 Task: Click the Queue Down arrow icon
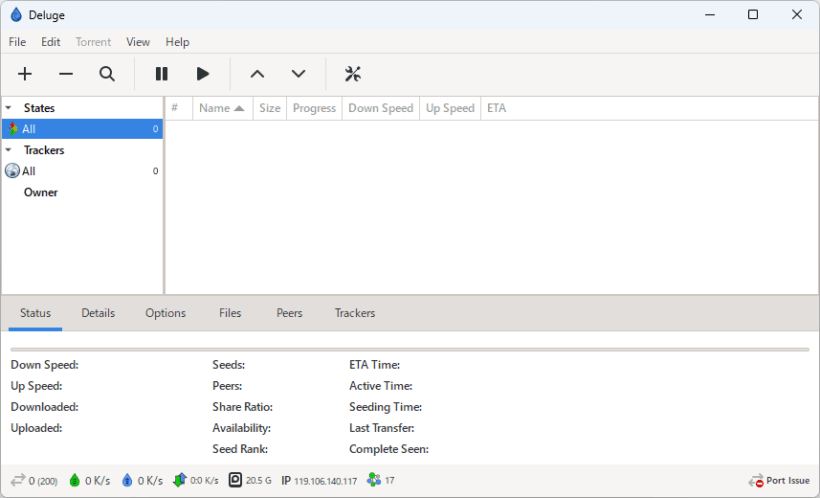[x=299, y=74]
